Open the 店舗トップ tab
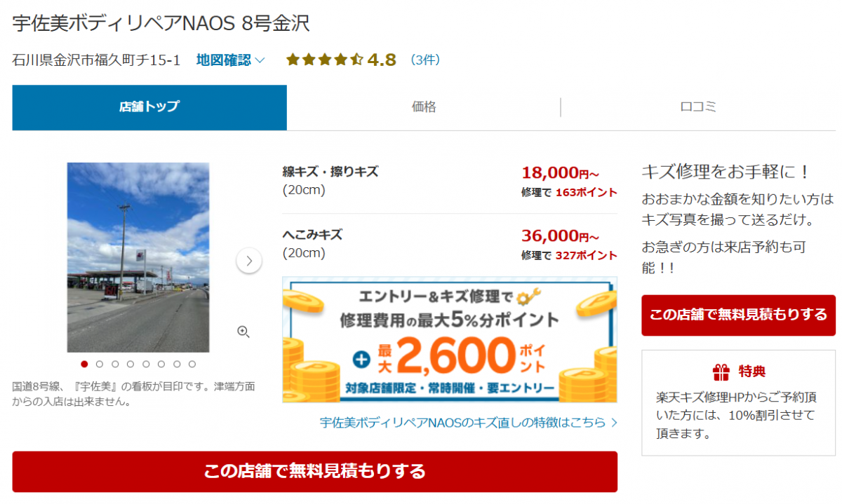This screenshot has height=504, width=842. coord(149,107)
